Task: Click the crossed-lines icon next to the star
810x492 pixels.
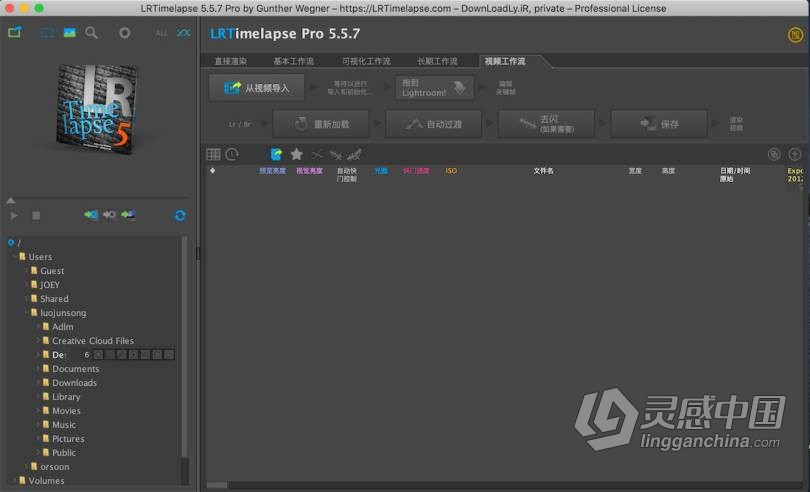Action: click(x=317, y=155)
